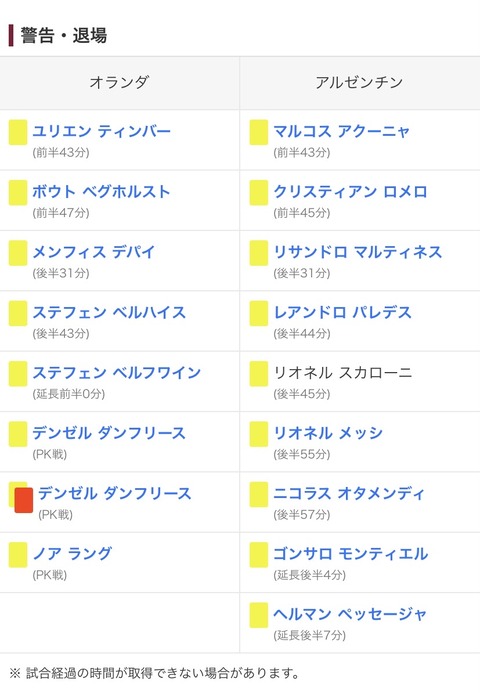This screenshot has width=480, height=693.
Task: Click yellow card icon beside リオネル スカローニ
Action: click(x=259, y=373)
